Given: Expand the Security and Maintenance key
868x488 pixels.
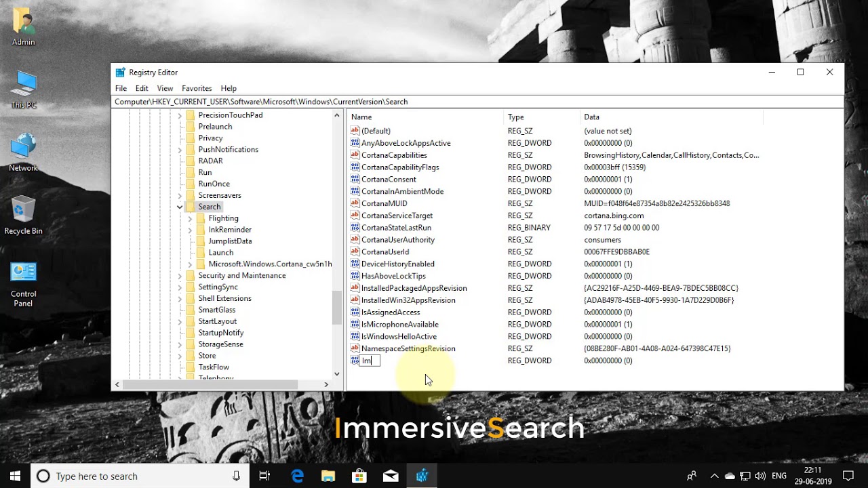Looking at the screenshot, I should (180, 276).
